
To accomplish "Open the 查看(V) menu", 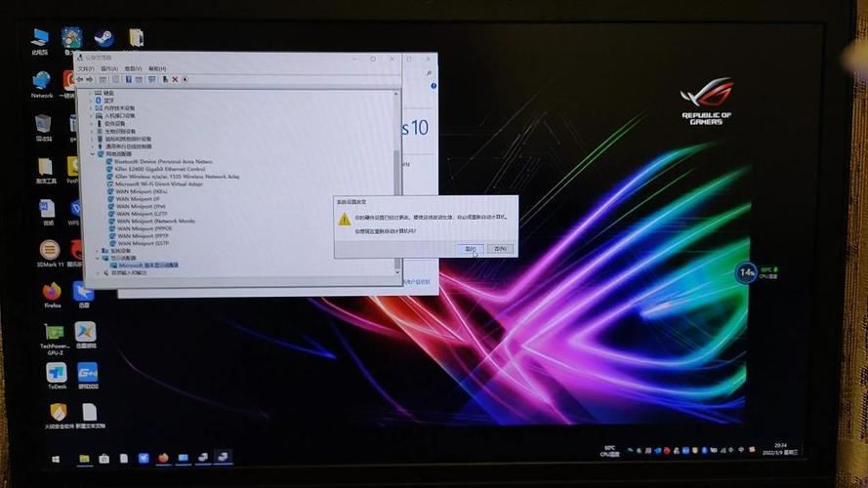I will click(x=133, y=68).
